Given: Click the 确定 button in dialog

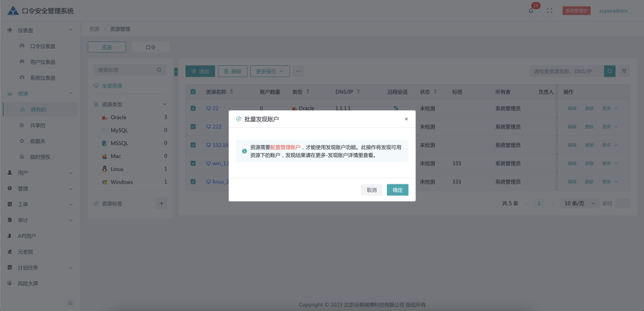Looking at the screenshot, I should [x=398, y=190].
